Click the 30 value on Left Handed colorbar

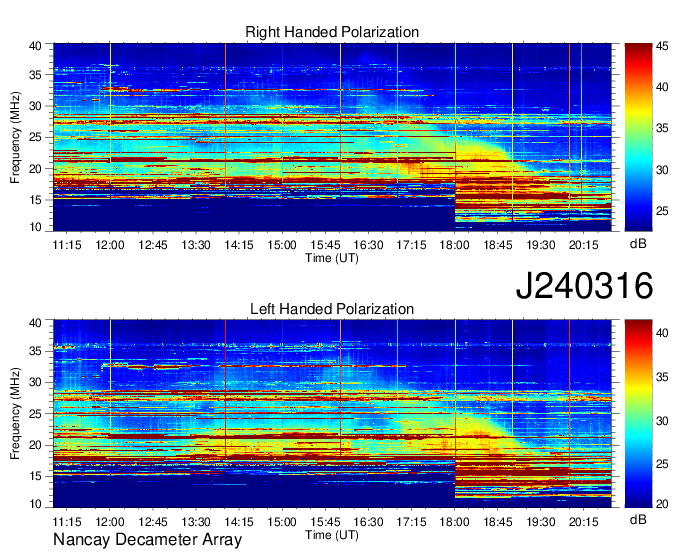tap(662, 421)
